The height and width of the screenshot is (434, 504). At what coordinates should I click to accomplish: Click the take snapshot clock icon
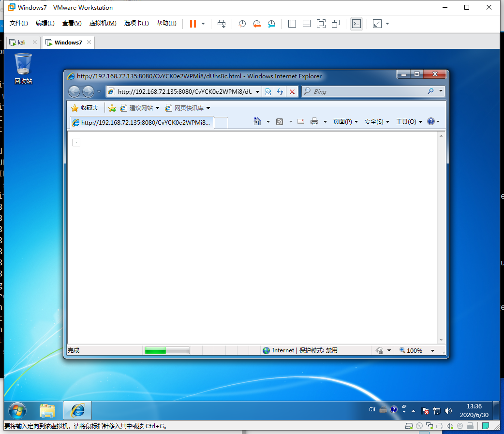coord(242,24)
